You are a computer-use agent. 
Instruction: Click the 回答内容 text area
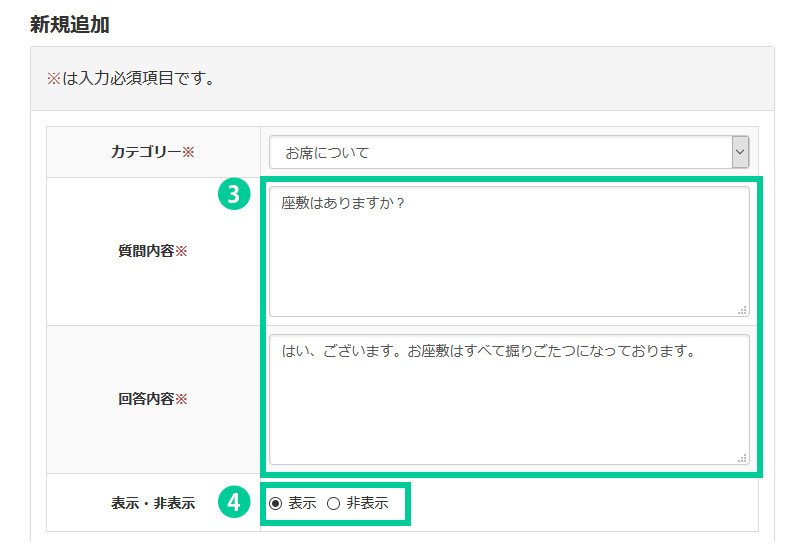point(508,399)
